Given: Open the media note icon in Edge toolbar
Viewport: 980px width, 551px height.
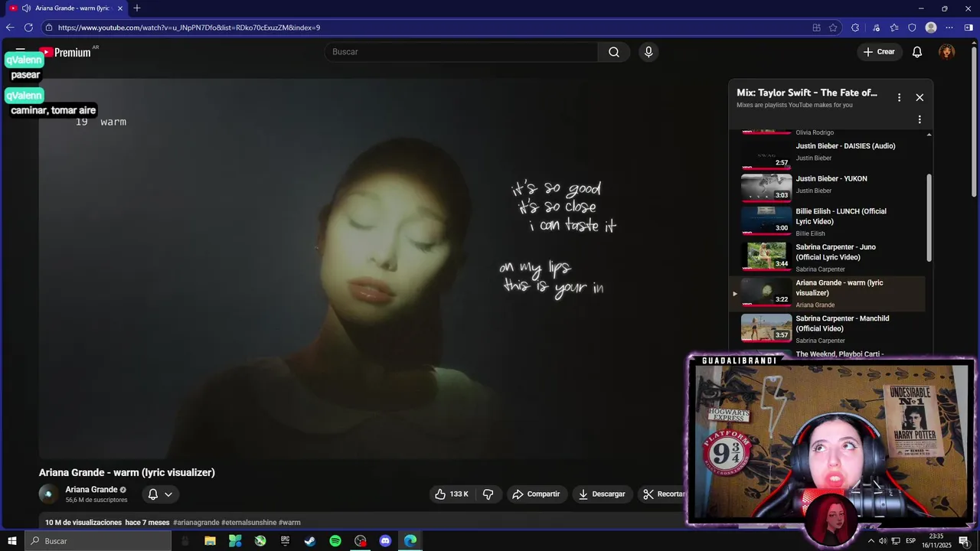Looking at the screenshot, I should (x=877, y=28).
